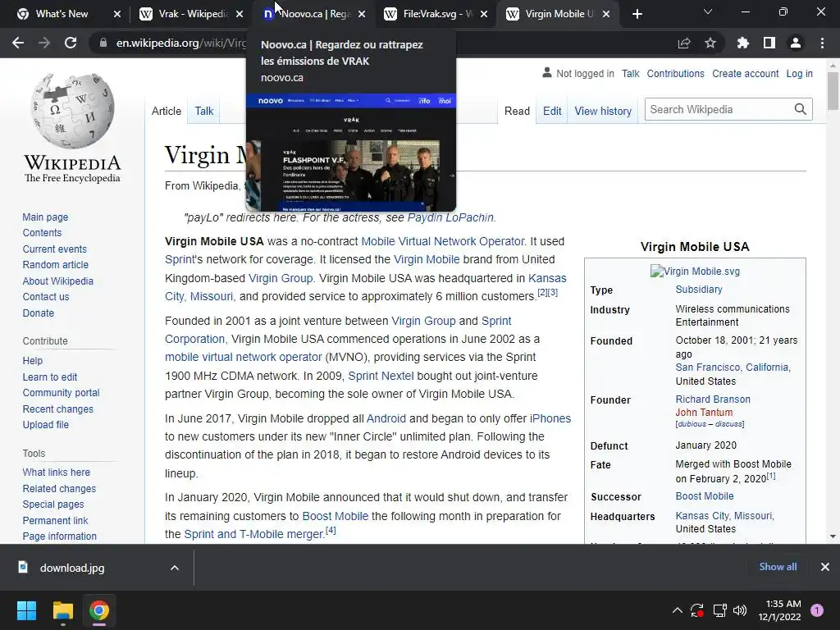Close the downloads bar

(x=825, y=567)
